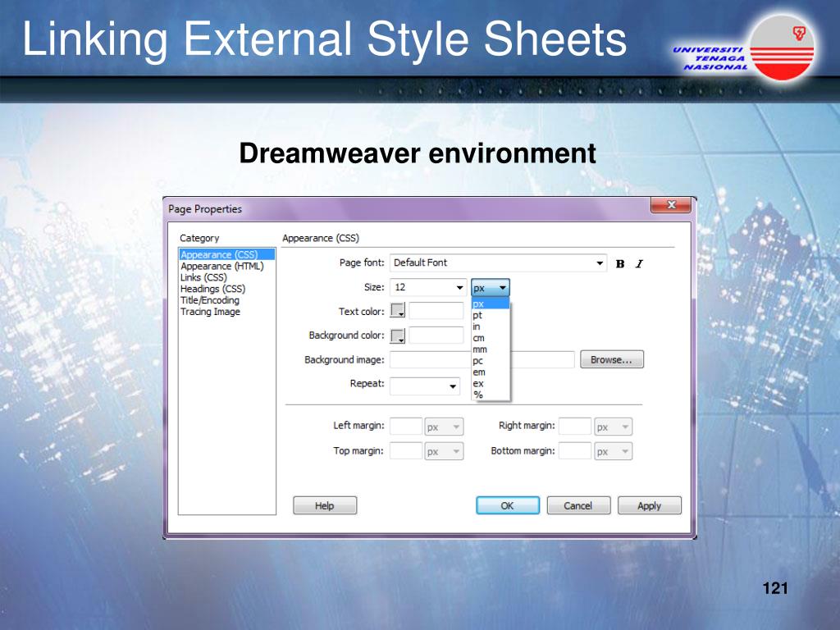
Task: Focus the Right margin input field
Action: [575, 427]
